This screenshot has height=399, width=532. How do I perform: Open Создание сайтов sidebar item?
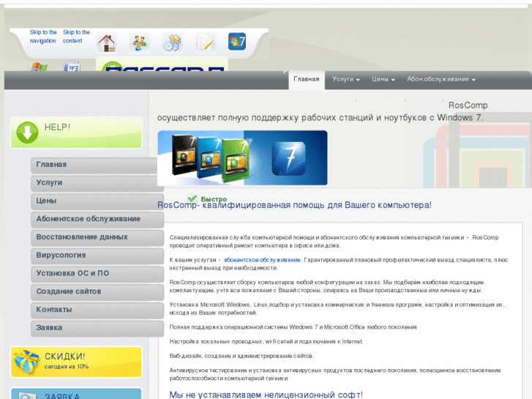click(97, 291)
